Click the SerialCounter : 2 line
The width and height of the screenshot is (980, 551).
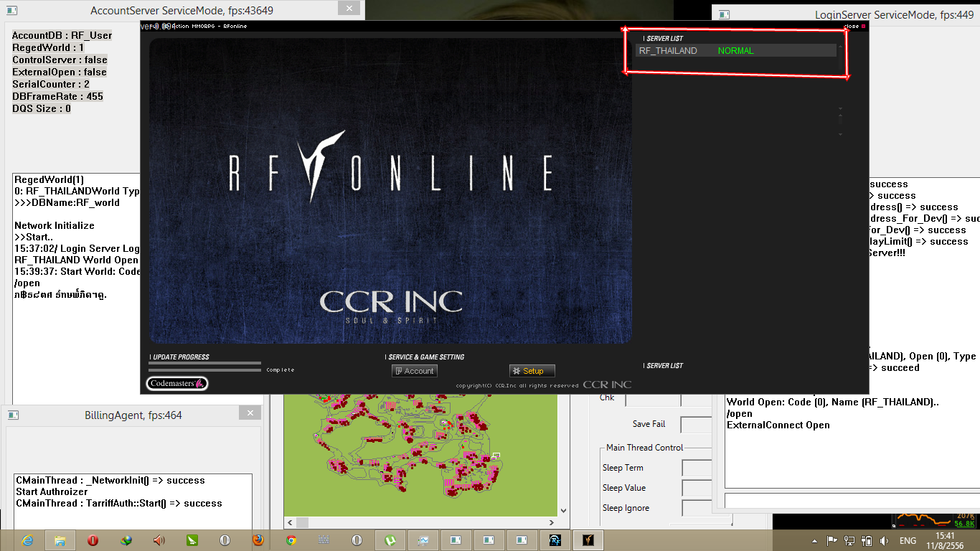click(51, 84)
